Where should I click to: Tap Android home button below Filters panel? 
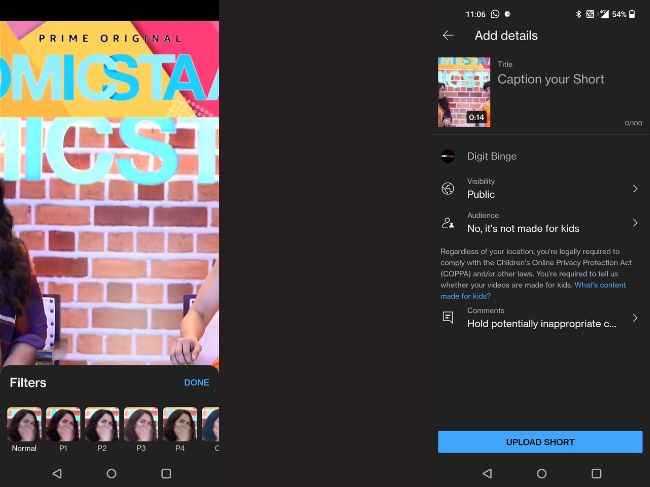coord(111,473)
